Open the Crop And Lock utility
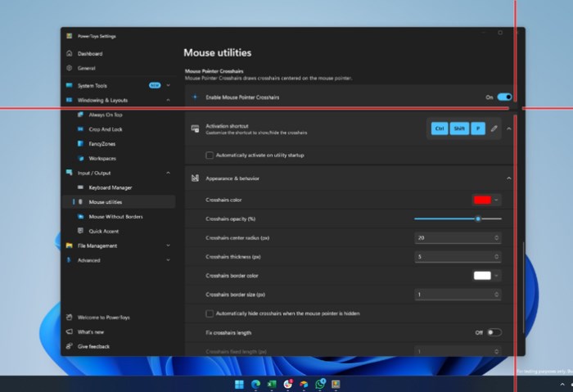This screenshot has width=573, height=392. click(x=106, y=129)
